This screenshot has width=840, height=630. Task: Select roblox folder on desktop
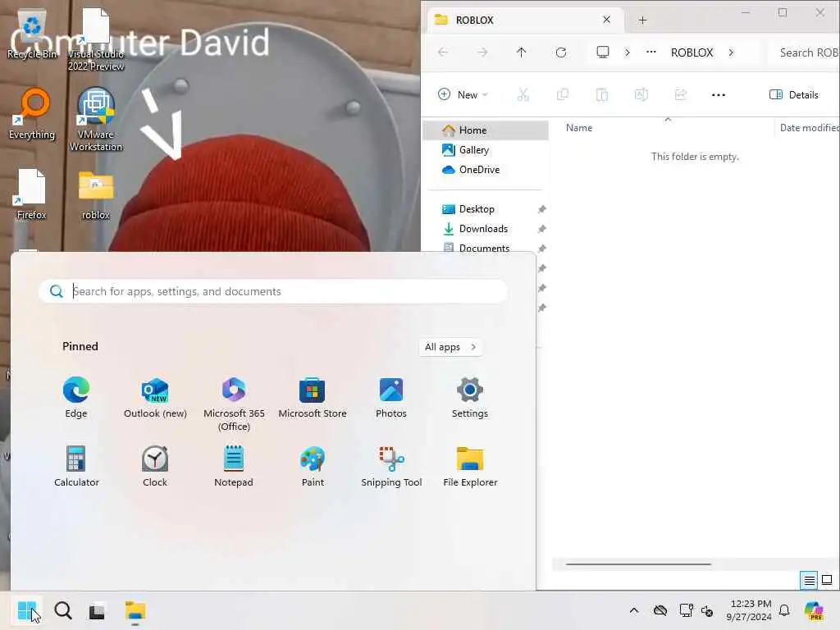96,195
